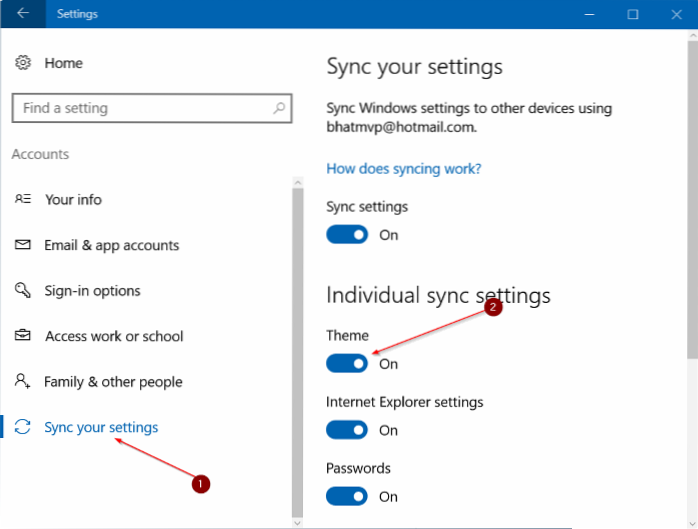Click the Your info person icon

23,199
